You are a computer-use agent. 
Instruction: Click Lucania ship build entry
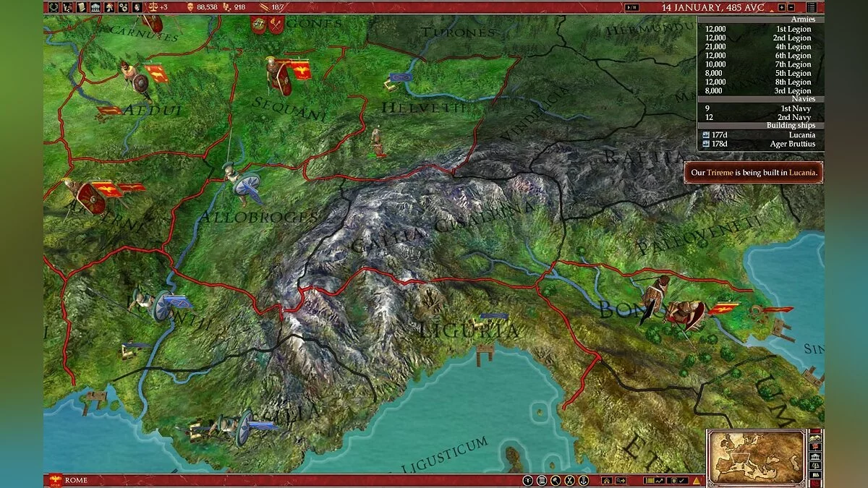pos(759,135)
